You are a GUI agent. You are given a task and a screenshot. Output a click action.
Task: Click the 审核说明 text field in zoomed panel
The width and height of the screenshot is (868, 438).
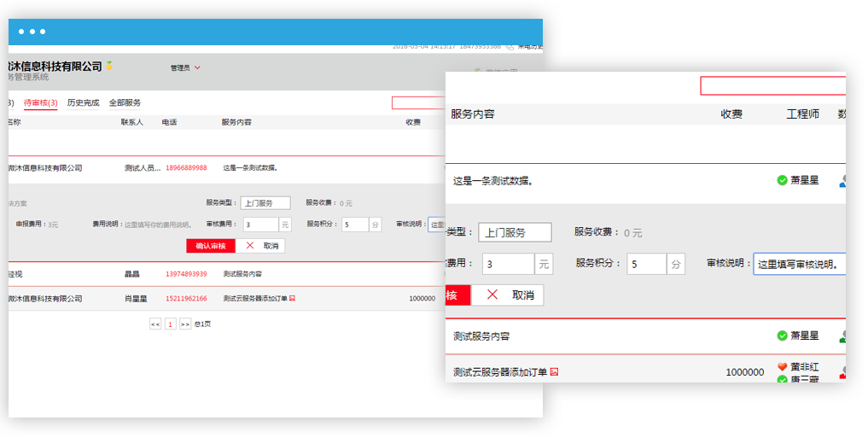799,265
